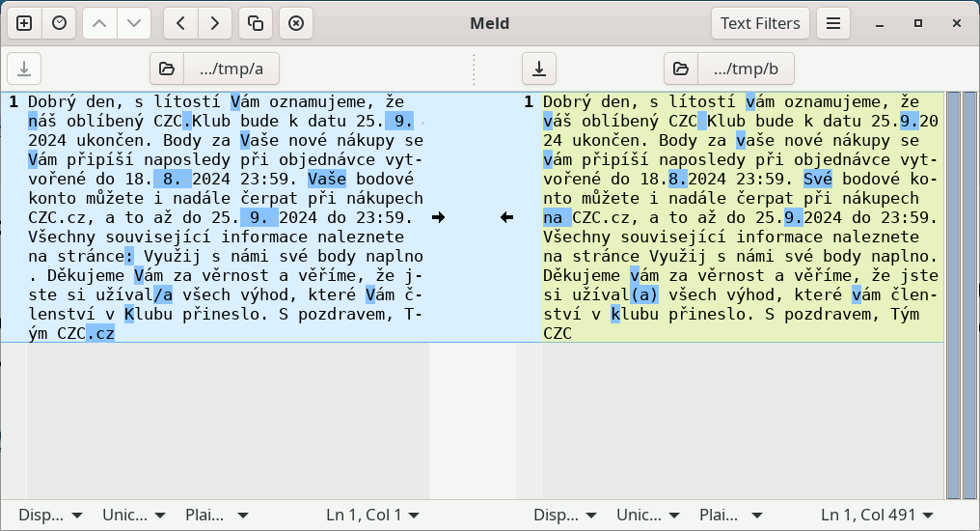
Task: Push current change to the left
Action: pyautogui.click(x=180, y=23)
